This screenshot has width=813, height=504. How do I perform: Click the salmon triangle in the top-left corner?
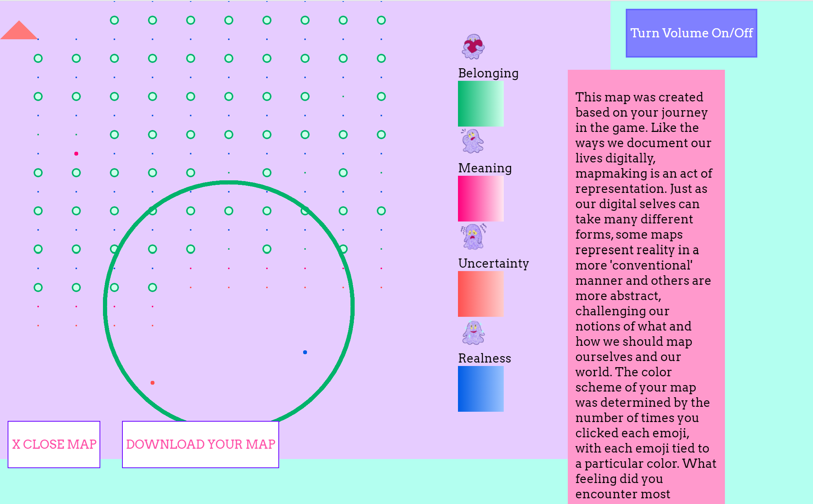point(19,32)
